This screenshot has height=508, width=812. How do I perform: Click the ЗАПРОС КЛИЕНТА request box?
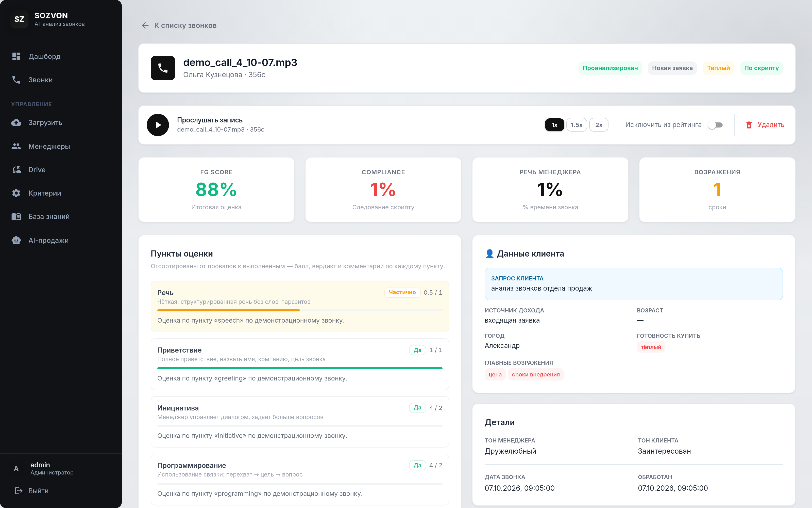click(x=634, y=284)
